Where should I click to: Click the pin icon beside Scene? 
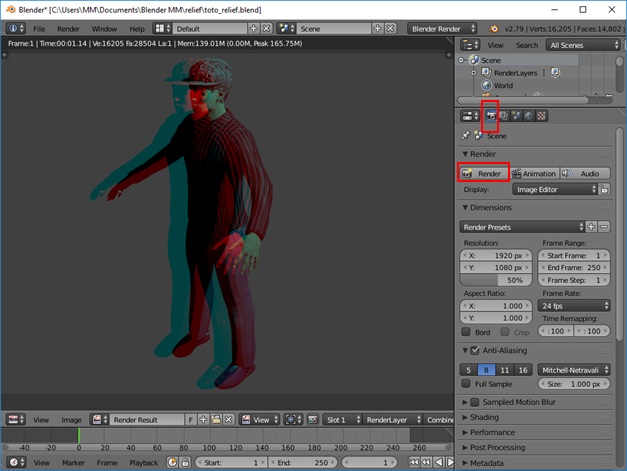point(466,136)
